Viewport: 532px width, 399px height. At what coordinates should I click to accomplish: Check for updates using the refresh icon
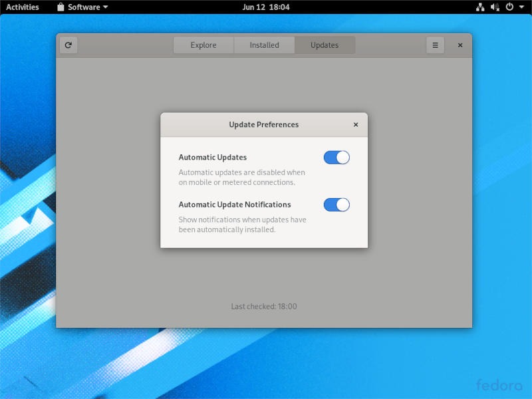pos(68,45)
